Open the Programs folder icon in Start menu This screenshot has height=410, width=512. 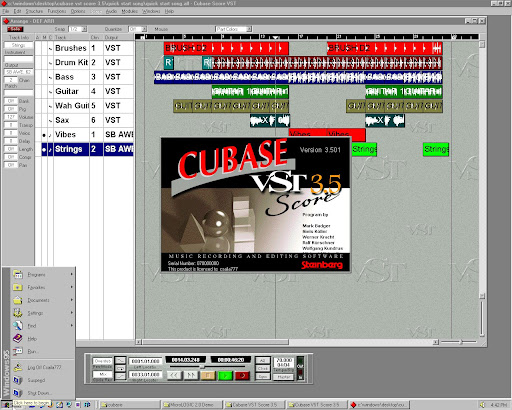coord(18,274)
